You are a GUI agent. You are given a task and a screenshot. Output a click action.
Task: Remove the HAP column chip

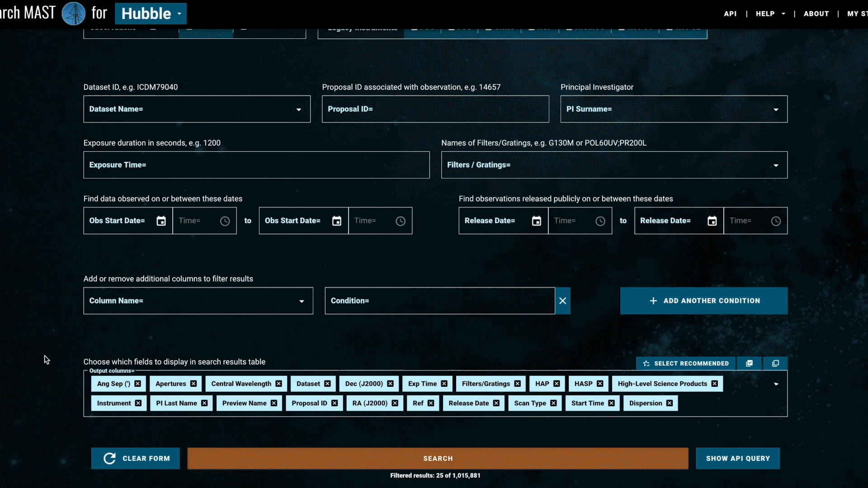557,384
